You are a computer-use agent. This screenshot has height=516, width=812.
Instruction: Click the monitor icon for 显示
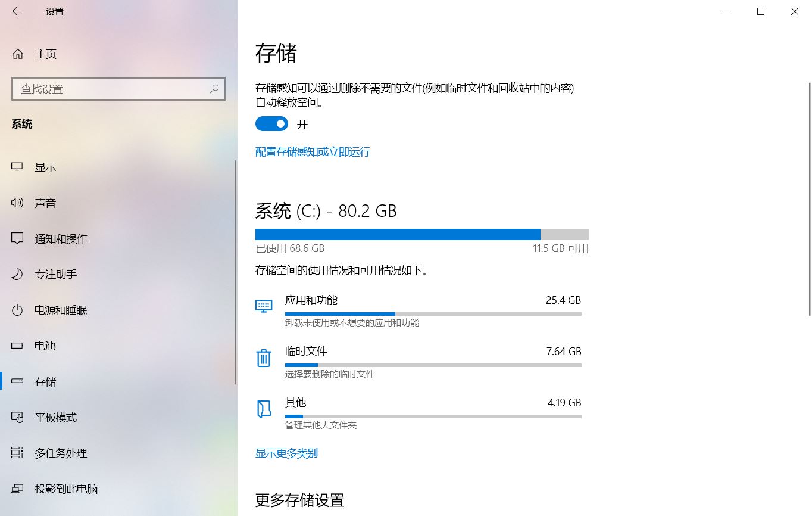17,167
